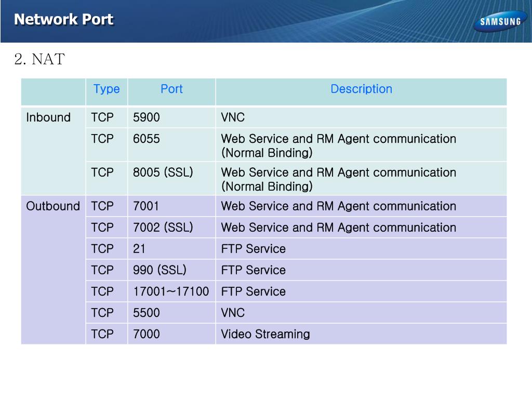Select the description in the 6055 row

coord(339,145)
